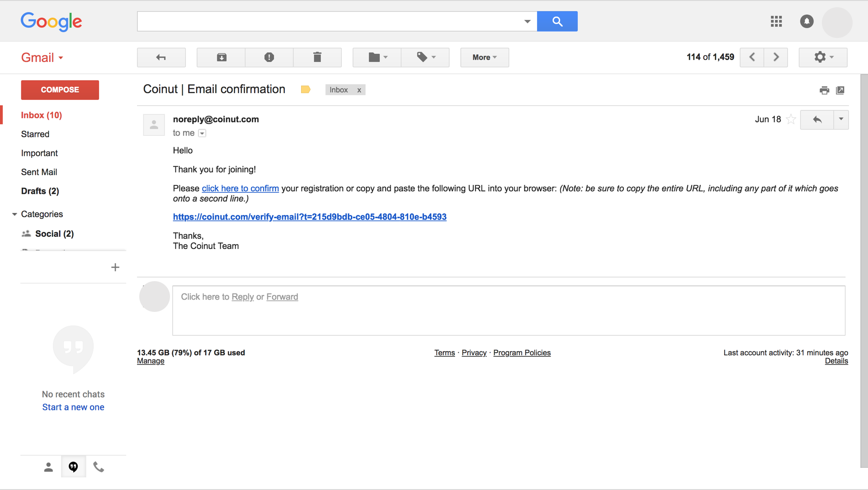
Task: Toggle the yellow importance marker
Action: (x=306, y=90)
